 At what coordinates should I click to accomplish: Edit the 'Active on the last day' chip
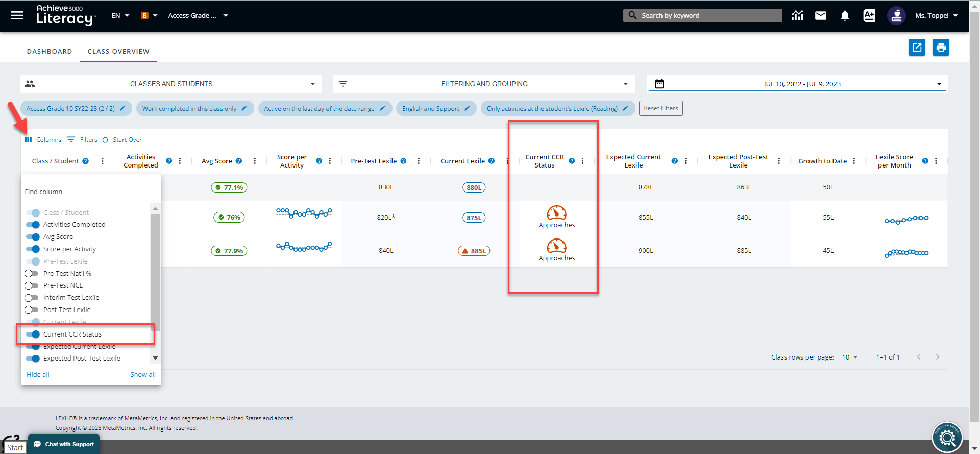coord(382,108)
